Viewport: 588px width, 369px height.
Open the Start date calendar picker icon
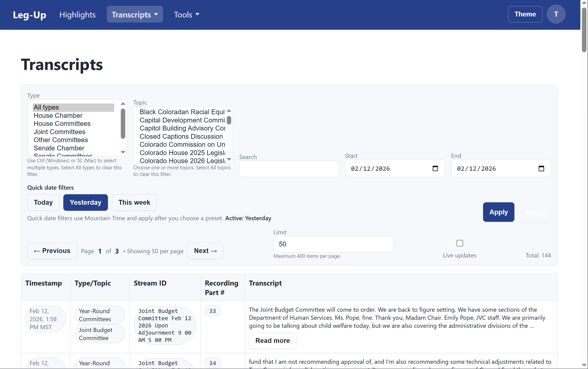[x=435, y=168]
